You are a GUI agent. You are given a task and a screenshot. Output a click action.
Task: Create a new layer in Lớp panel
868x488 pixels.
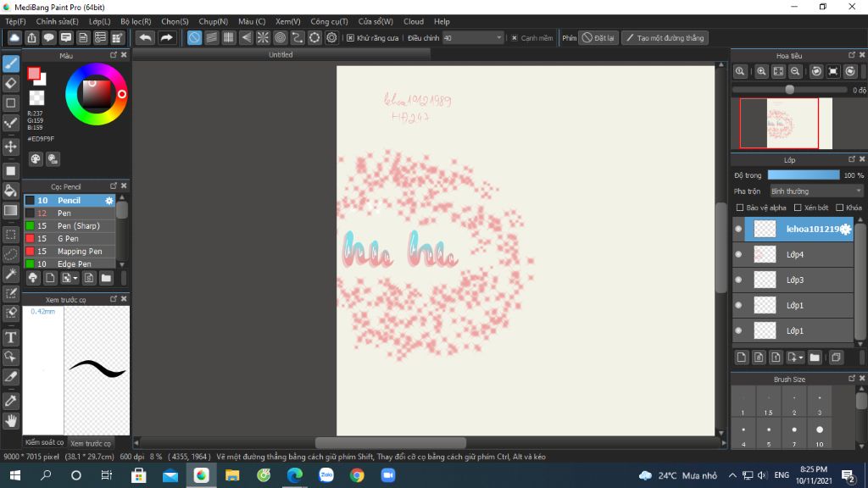click(741, 358)
